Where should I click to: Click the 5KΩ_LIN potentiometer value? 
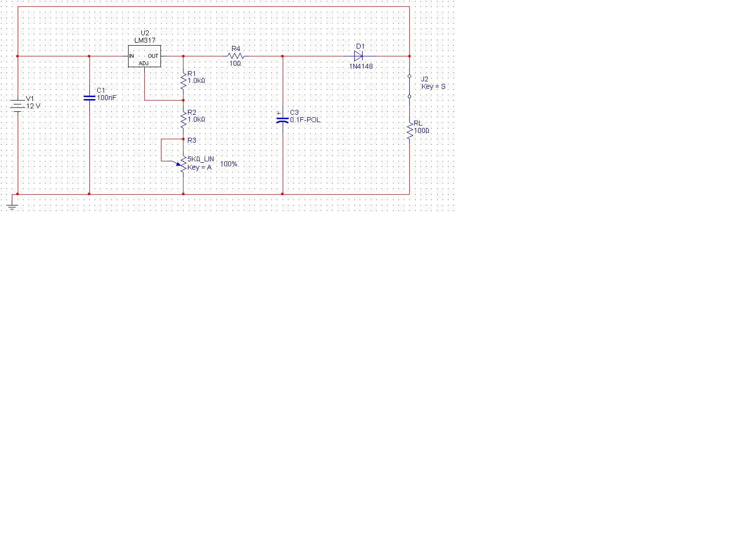click(x=201, y=159)
